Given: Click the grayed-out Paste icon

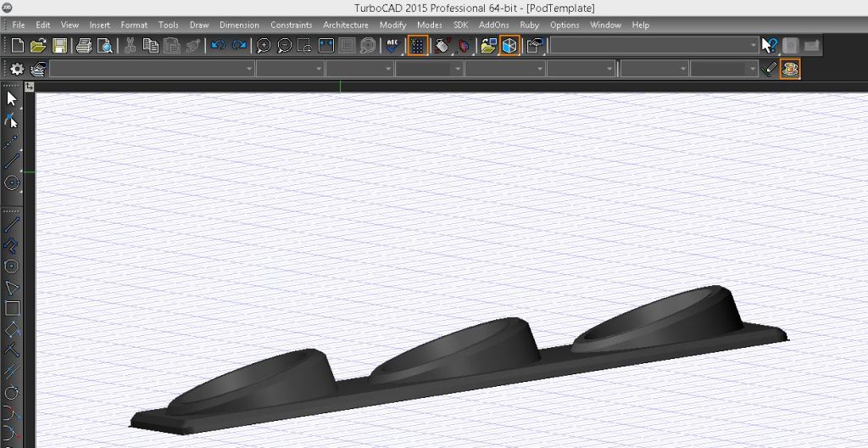Looking at the screenshot, I should pos(171,46).
